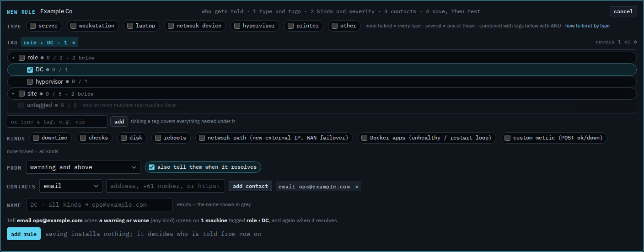
Task: Click the none ticked = all kinds note
Action: 32,151
